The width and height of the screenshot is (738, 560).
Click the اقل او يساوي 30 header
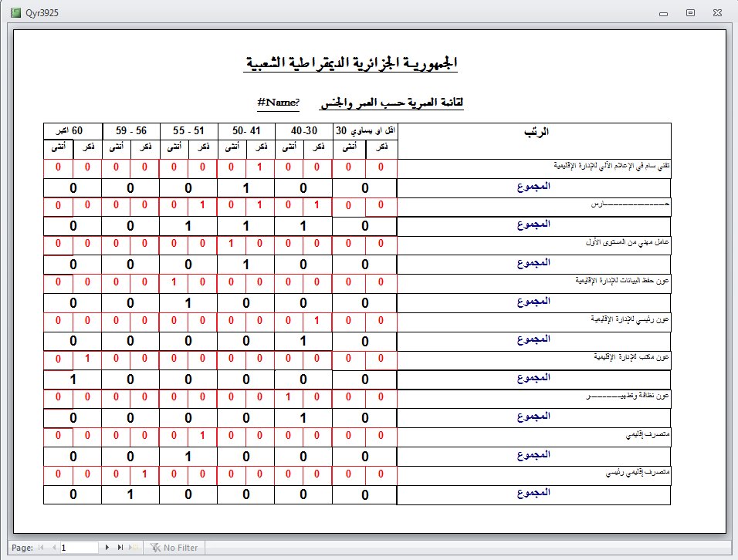click(x=365, y=130)
